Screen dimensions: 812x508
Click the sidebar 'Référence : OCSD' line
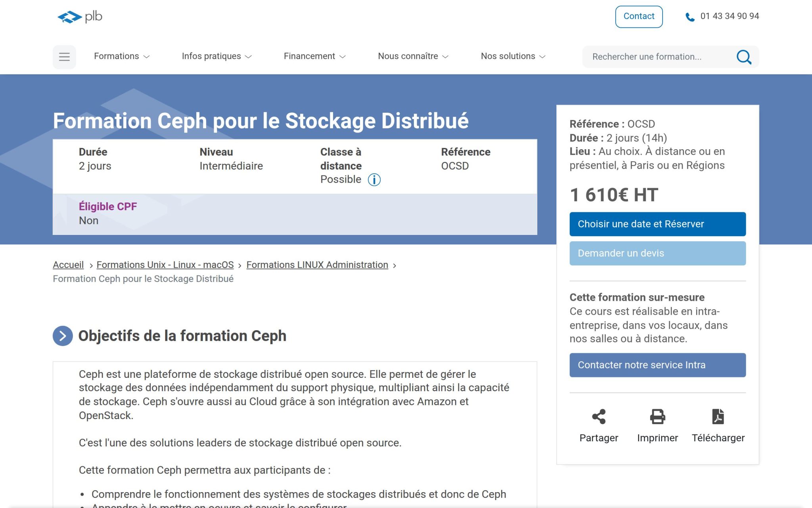[x=612, y=124]
